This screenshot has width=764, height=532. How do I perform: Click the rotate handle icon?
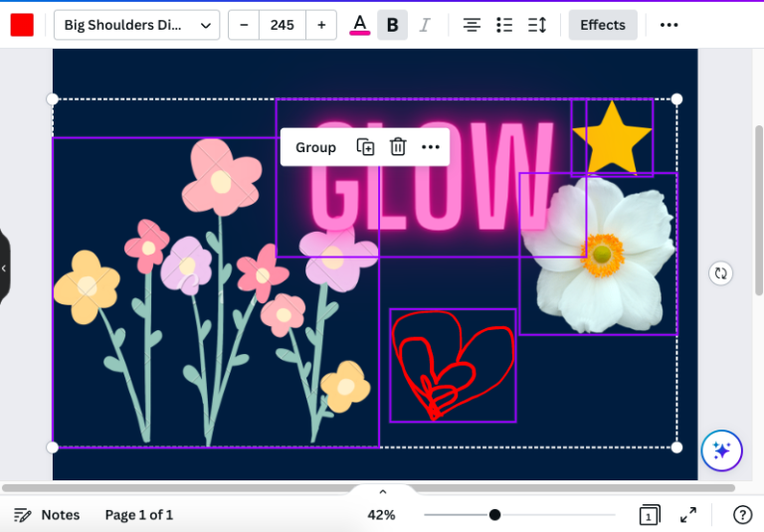720,273
